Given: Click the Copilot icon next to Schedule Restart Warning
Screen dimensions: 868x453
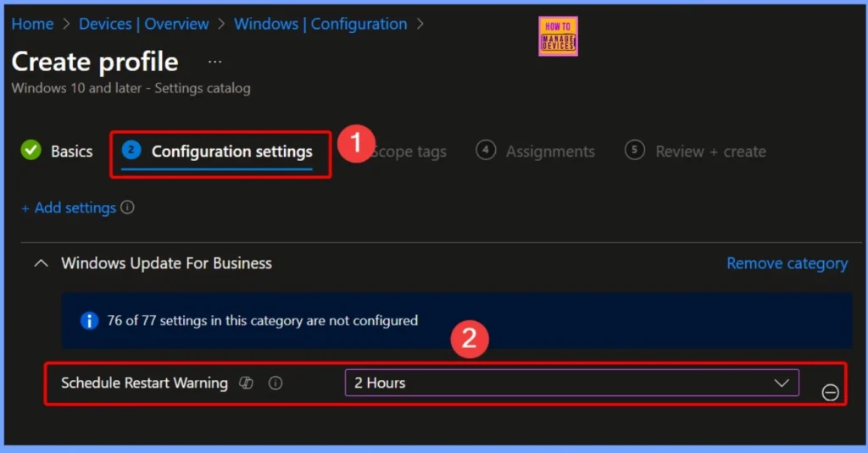Looking at the screenshot, I should click(247, 383).
